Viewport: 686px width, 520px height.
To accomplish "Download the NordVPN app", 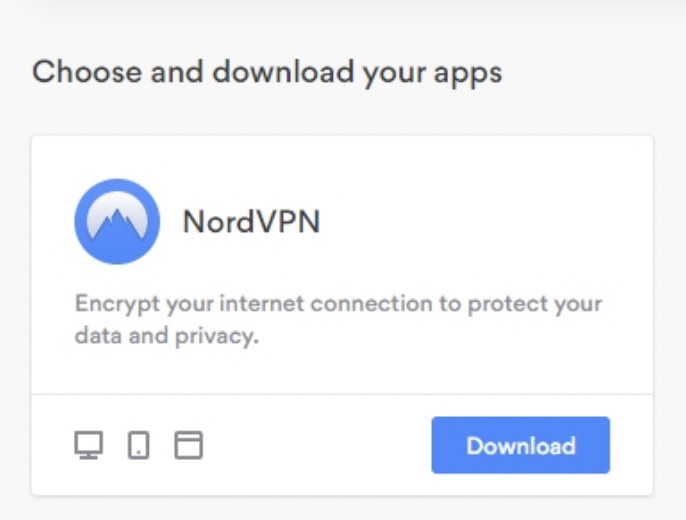I will coord(521,445).
